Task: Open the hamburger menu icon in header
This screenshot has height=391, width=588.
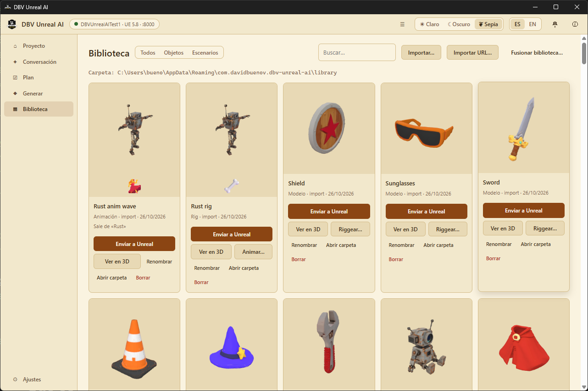Action: coord(402,24)
